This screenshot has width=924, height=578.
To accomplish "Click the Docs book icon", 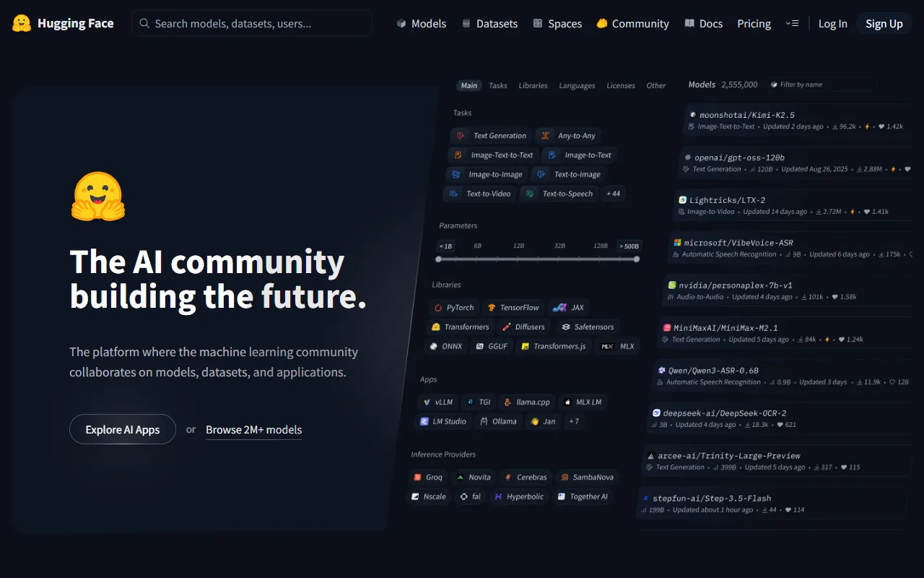I will coord(689,24).
